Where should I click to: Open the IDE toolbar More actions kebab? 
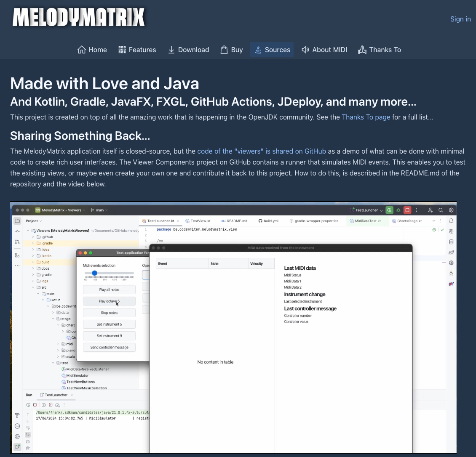coord(416,210)
